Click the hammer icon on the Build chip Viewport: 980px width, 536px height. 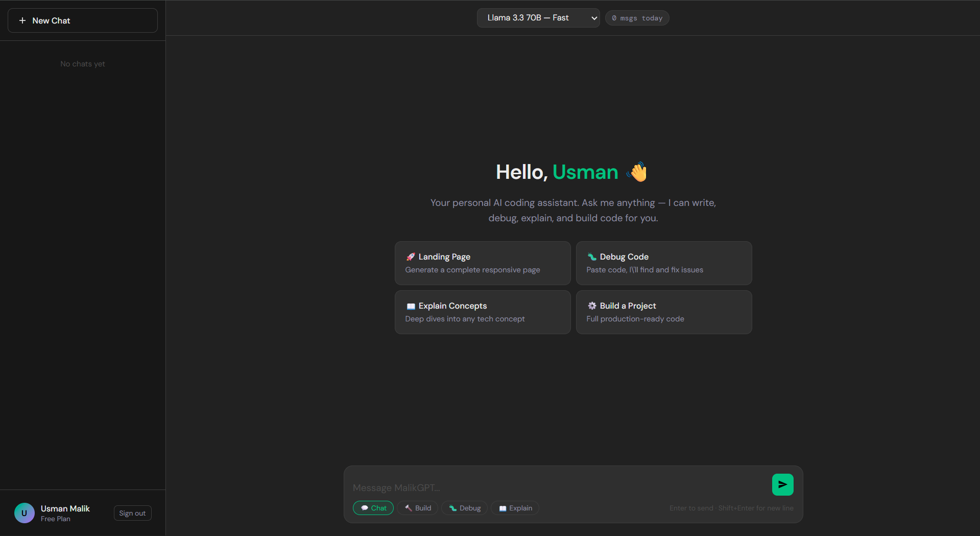tap(409, 508)
